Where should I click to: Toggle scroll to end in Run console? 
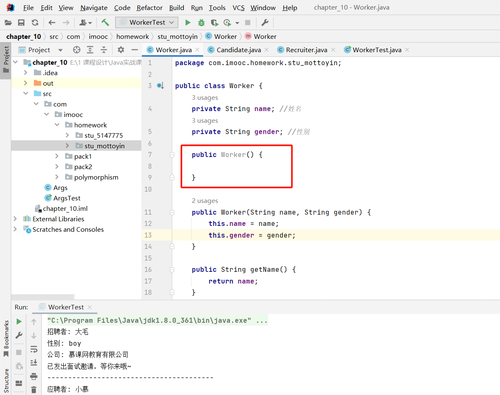click(34, 363)
